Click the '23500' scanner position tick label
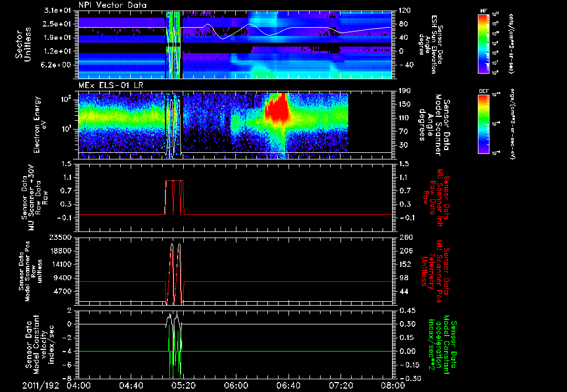This screenshot has height=392, width=567. [x=61, y=237]
